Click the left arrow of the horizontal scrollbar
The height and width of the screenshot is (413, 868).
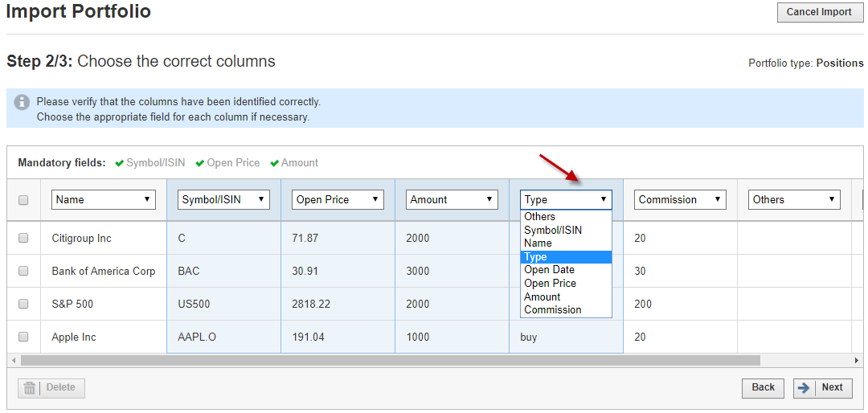pos(14,361)
